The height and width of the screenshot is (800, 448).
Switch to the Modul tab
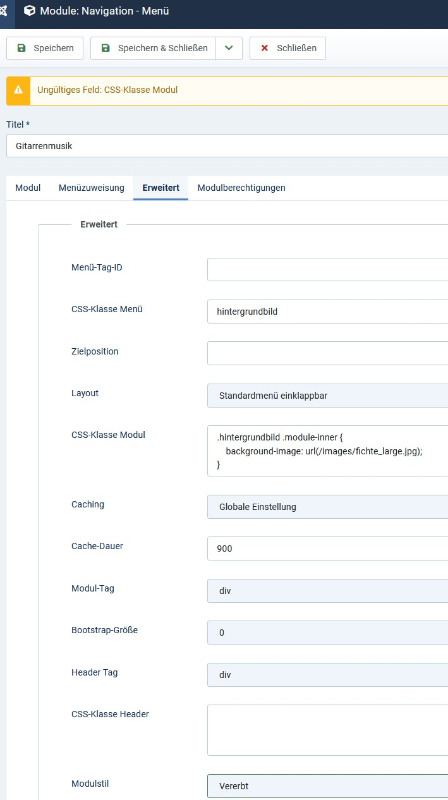(x=28, y=188)
